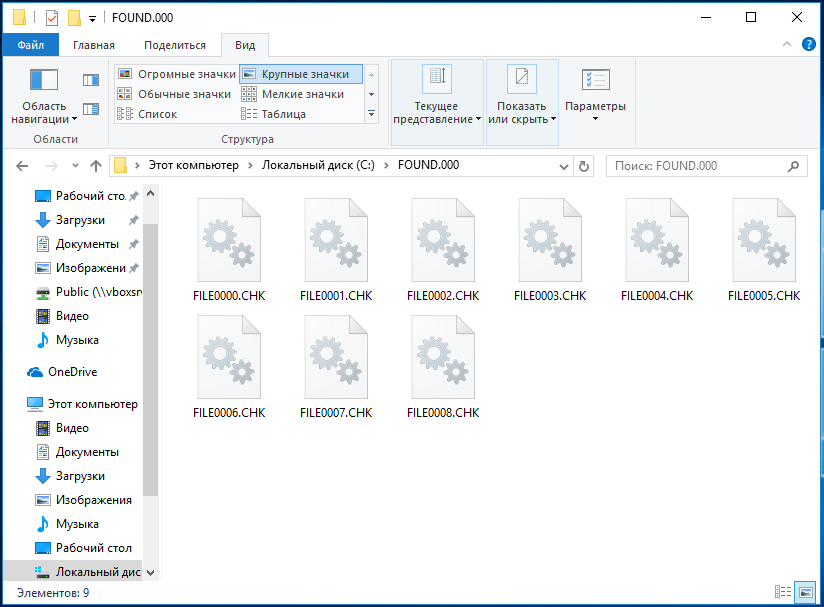Screen dimensions: 824x607
Task: Click the Navigation pane (Область навигации) button
Action: click(44, 96)
